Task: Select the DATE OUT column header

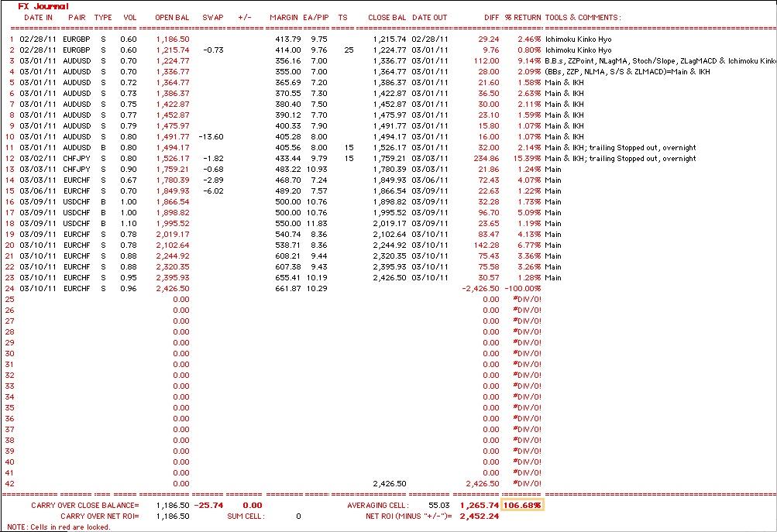Action: [x=430, y=17]
